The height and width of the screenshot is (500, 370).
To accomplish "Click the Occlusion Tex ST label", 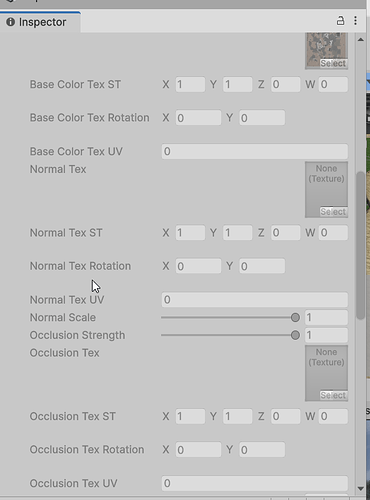I will pos(73,416).
